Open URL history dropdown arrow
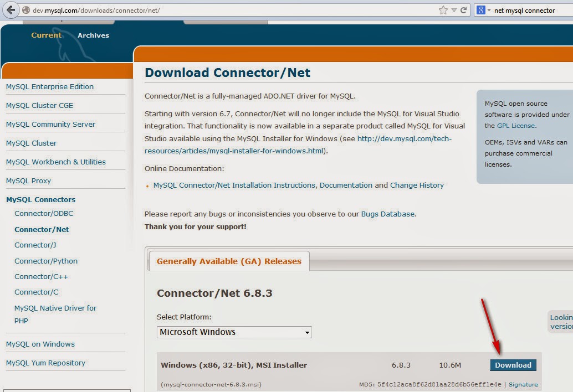 454,10
